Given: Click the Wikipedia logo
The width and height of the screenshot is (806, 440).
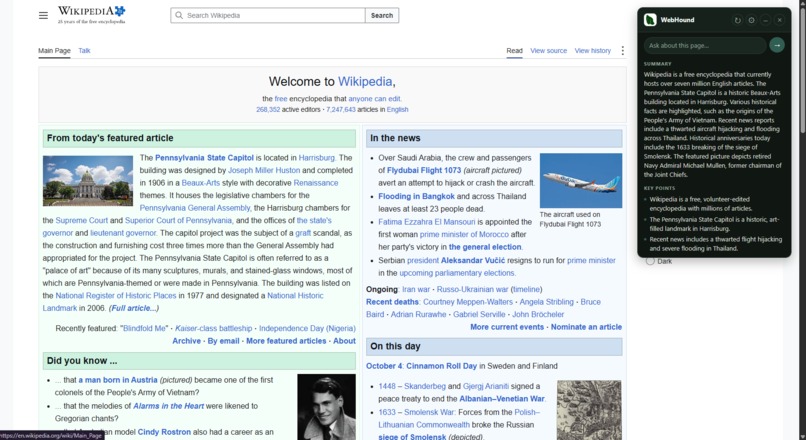Looking at the screenshot, I should click(91, 15).
